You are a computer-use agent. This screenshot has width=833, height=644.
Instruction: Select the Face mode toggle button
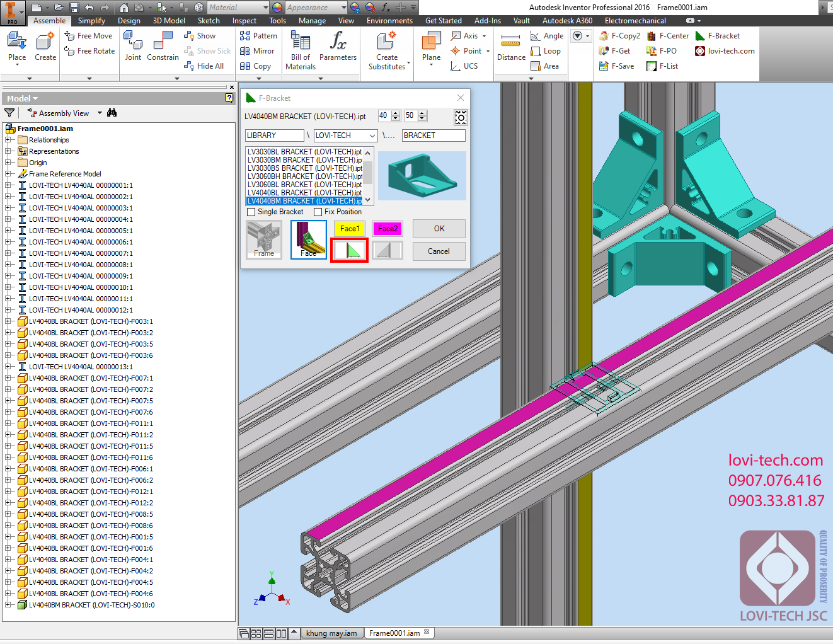pyautogui.click(x=309, y=239)
